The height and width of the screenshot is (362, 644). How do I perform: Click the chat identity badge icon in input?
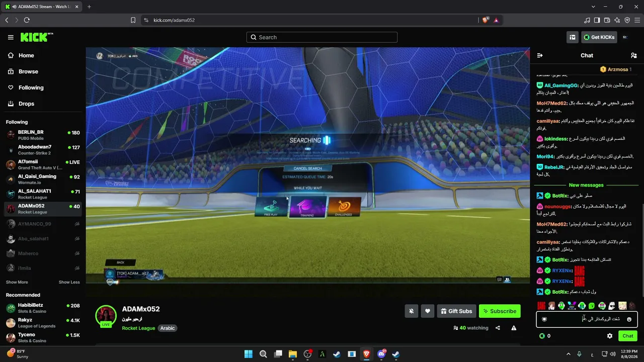(544, 319)
